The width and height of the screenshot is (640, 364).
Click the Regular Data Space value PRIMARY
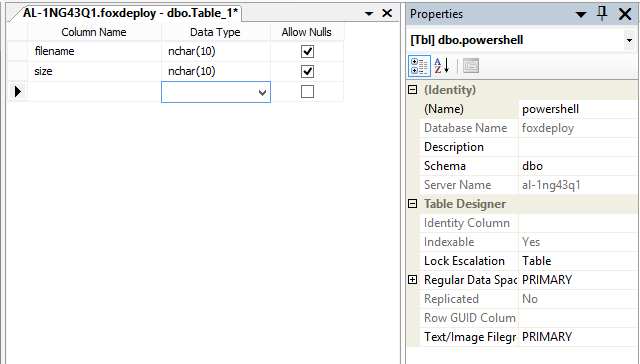coord(578,280)
